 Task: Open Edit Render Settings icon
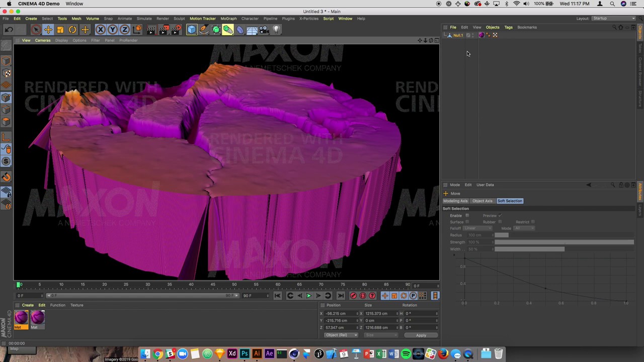point(176,30)
